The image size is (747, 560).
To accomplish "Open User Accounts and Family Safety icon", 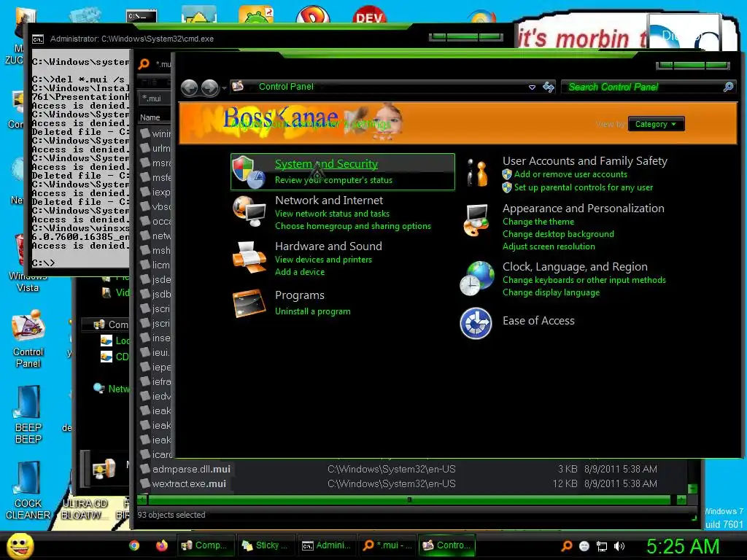I will pyautogui.click(x=478, y=172).
